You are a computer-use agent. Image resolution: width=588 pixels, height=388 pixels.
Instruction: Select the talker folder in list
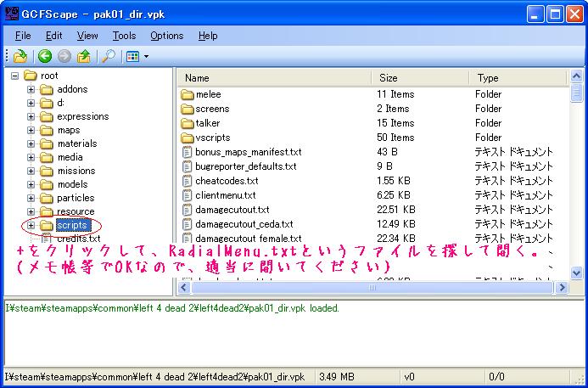tap(200, 123)
